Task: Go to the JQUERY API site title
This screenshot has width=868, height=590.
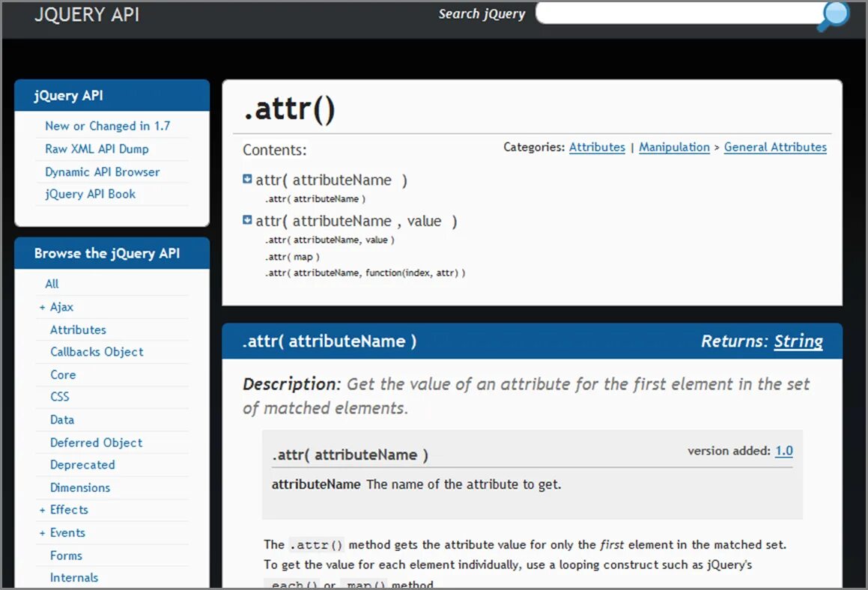Action: pyautogui.click(x=87, y=14)
